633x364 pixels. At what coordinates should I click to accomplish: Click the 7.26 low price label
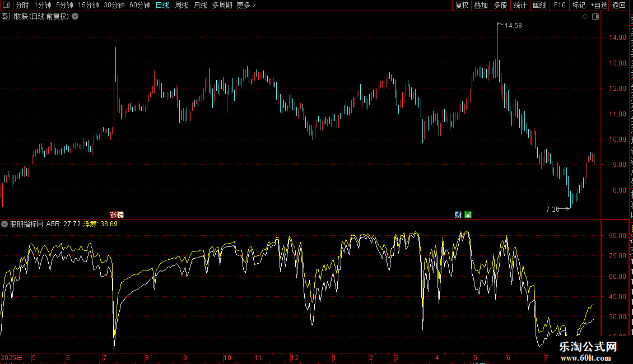(553, 209)
